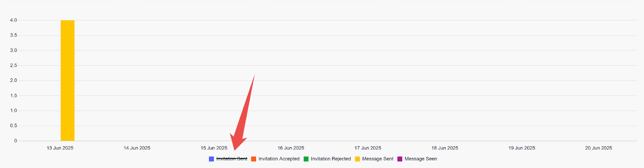
Task: Hide the Message Sent series via its label
Action: click(378, 159)
